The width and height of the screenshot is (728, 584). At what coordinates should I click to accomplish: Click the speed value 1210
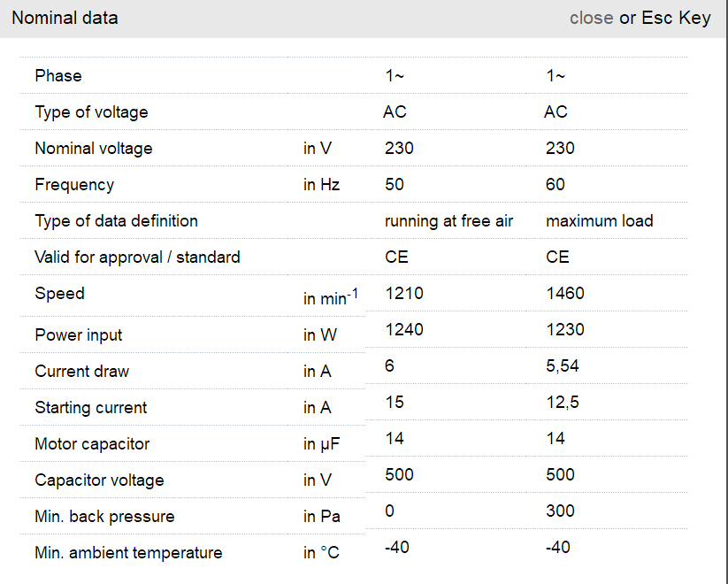[x=404, y=293]
